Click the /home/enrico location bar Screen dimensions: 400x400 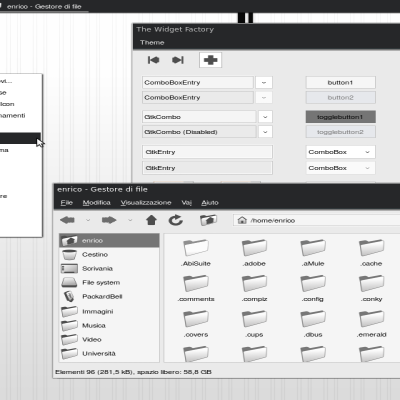pyautogui.click(x=317, y=220)
